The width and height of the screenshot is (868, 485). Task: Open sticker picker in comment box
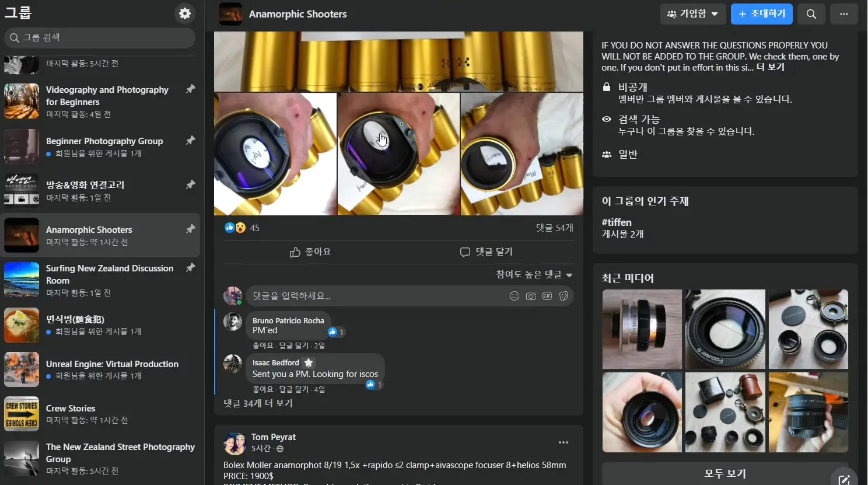click(563, 296)
